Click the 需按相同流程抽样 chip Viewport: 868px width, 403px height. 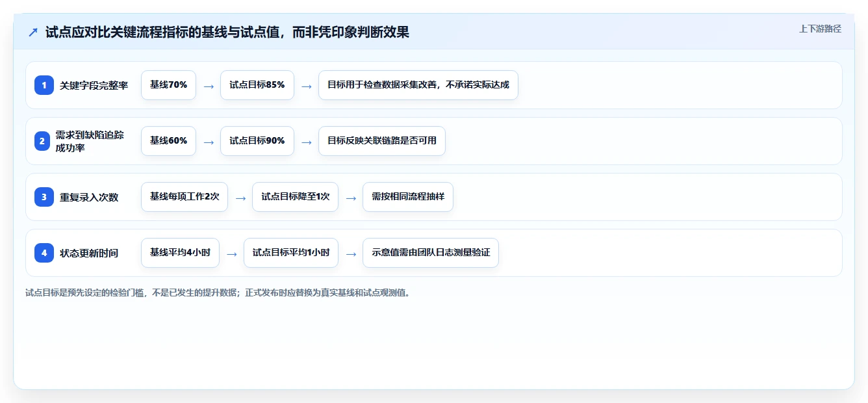coord(408,197)
